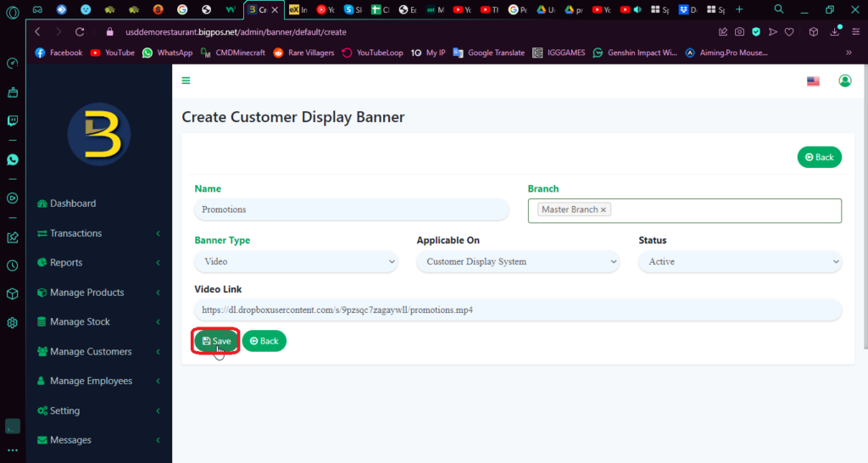Open the US flag language selector

click(813, 81)
